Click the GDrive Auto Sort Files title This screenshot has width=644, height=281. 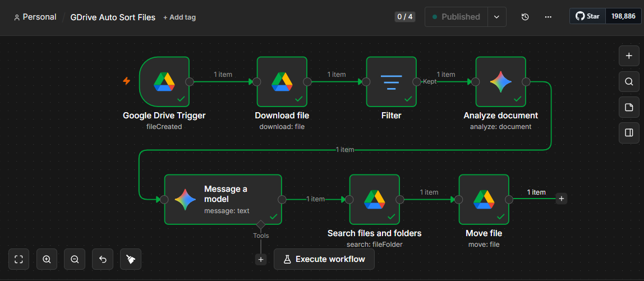[x=113, y=17]
